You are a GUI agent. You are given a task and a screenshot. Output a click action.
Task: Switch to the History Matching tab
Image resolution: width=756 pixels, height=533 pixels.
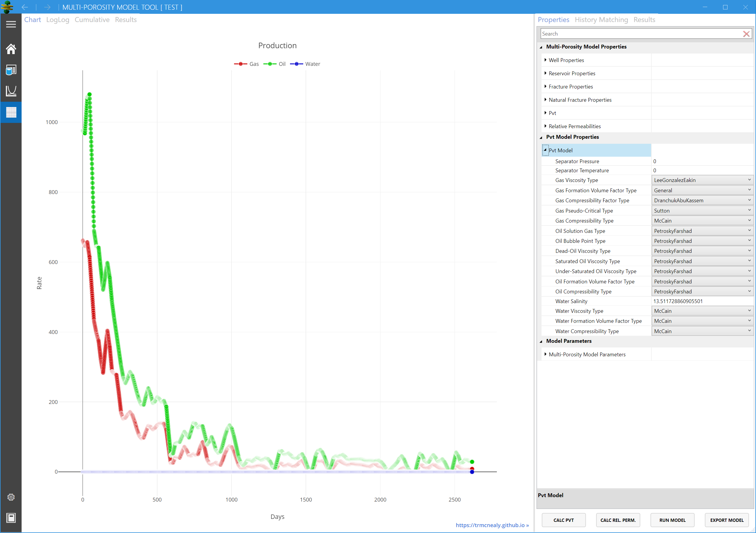[601, 20]
